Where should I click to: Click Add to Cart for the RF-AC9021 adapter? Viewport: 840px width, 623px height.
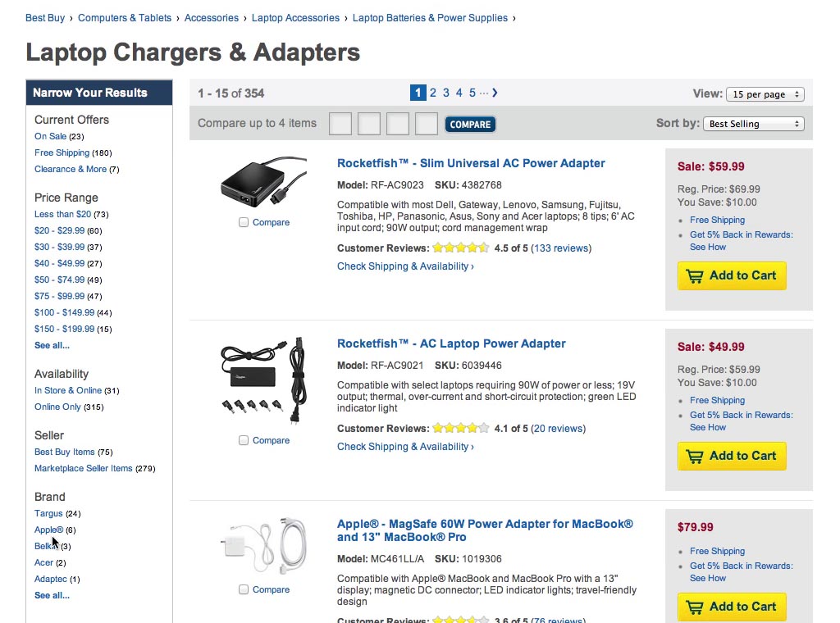pyautogui.click(x=731, y=456)
